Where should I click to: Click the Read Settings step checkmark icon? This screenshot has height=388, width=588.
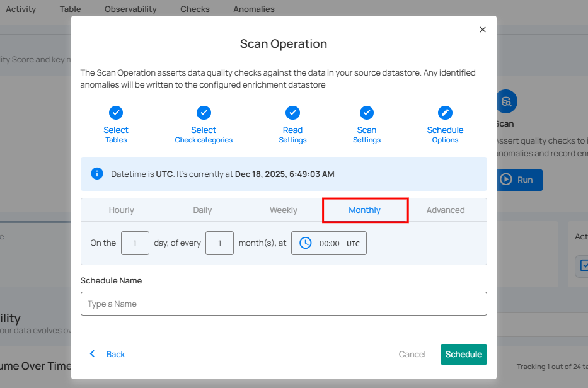click(x=292, y=113)
